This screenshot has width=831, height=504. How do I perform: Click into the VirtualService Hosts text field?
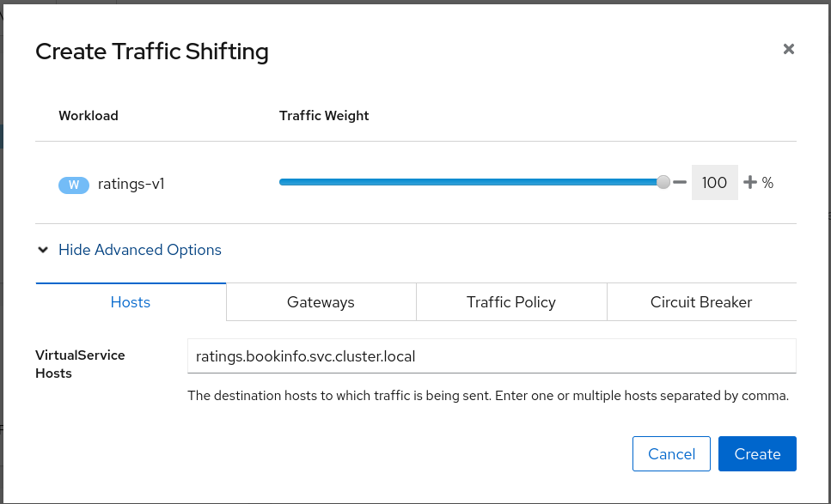pos(492,356)
